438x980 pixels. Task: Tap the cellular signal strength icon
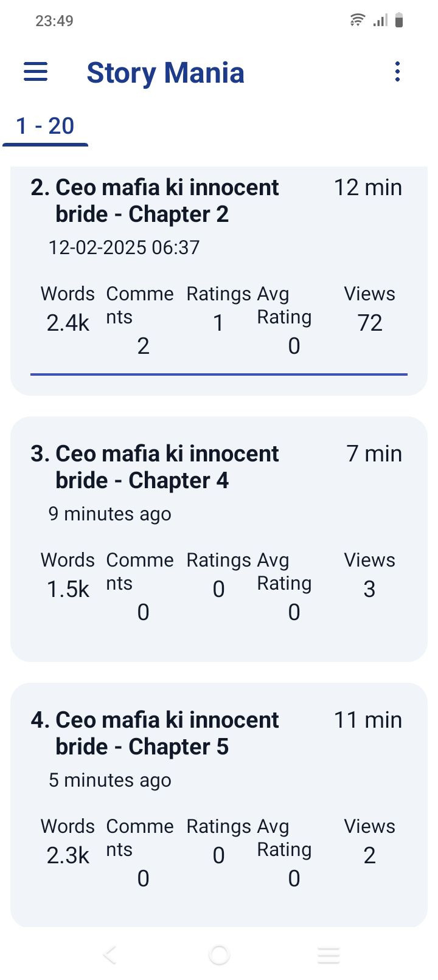click(380, 21)
